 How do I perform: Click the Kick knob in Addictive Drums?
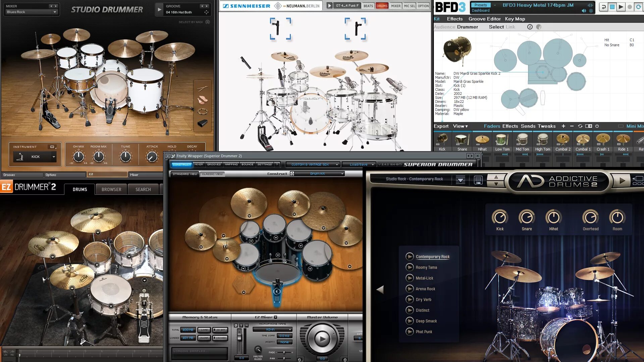click(x=500, y=218)
